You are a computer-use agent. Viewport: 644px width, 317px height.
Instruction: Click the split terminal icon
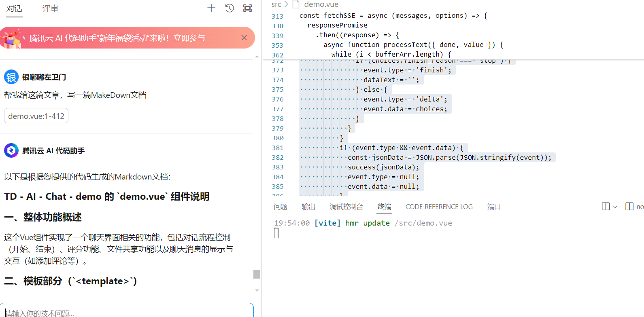[x=606, y=207]
